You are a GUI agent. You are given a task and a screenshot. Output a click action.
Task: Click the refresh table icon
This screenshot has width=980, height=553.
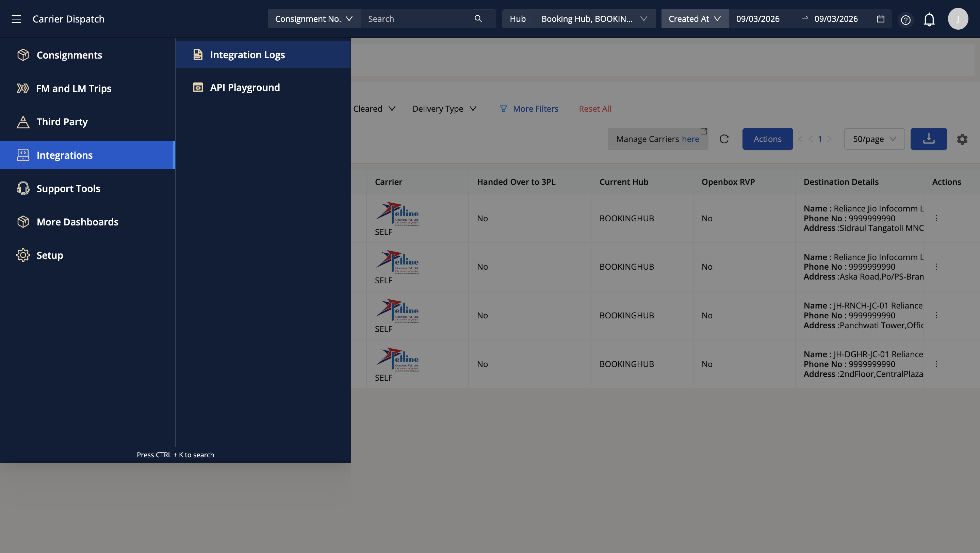(x=724, y=139)
